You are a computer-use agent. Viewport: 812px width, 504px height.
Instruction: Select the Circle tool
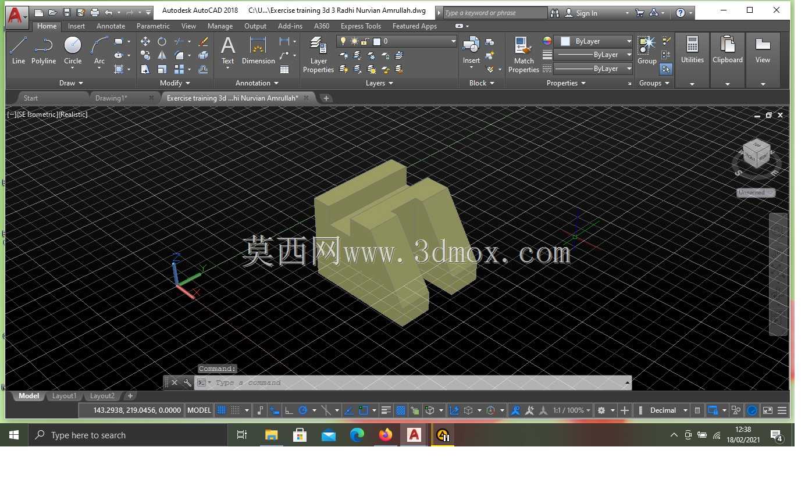coord(73,51)
